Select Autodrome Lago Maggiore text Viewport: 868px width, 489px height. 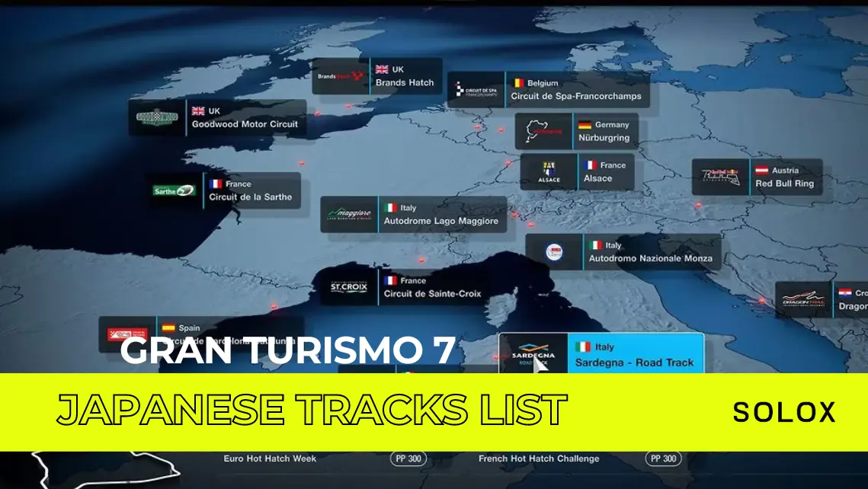pos(441,221)
